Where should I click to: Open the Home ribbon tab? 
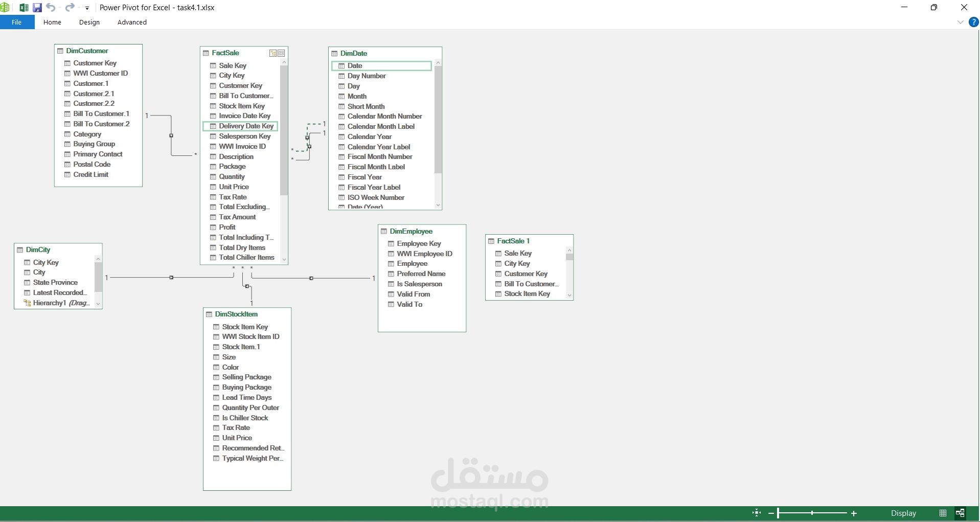[x=52, y=22]
